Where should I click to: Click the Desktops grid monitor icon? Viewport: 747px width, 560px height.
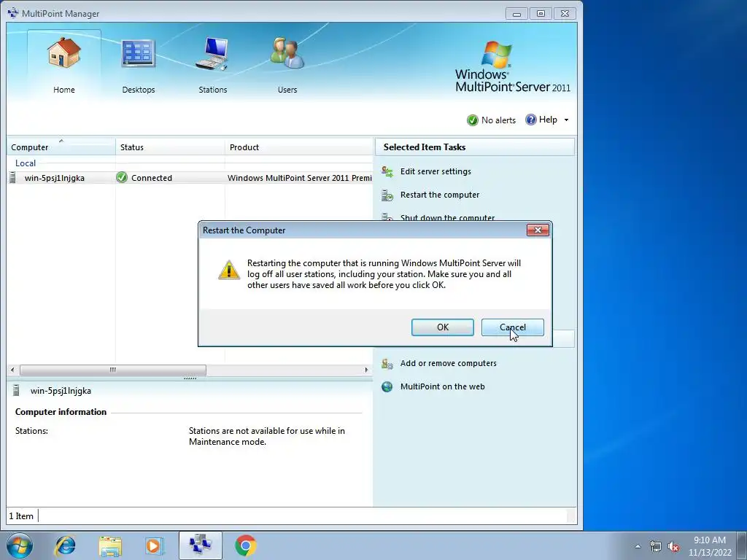tap(138, 52)
